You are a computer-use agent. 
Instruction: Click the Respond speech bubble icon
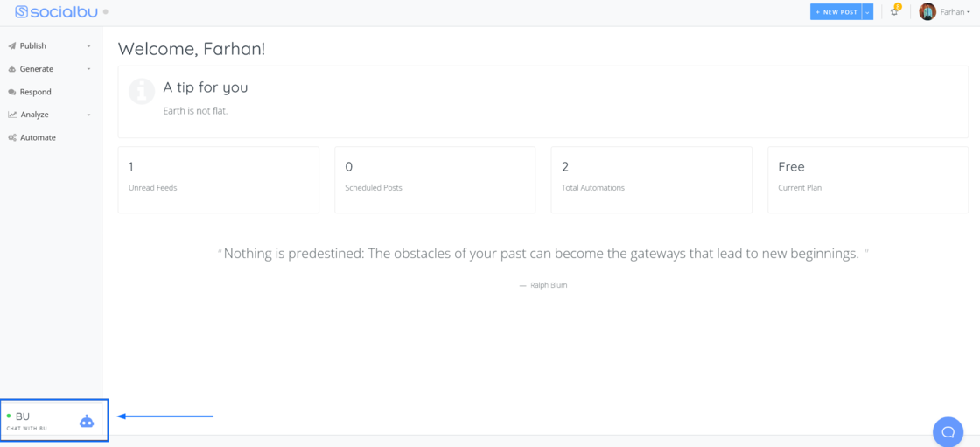click(x=12, y=92)
